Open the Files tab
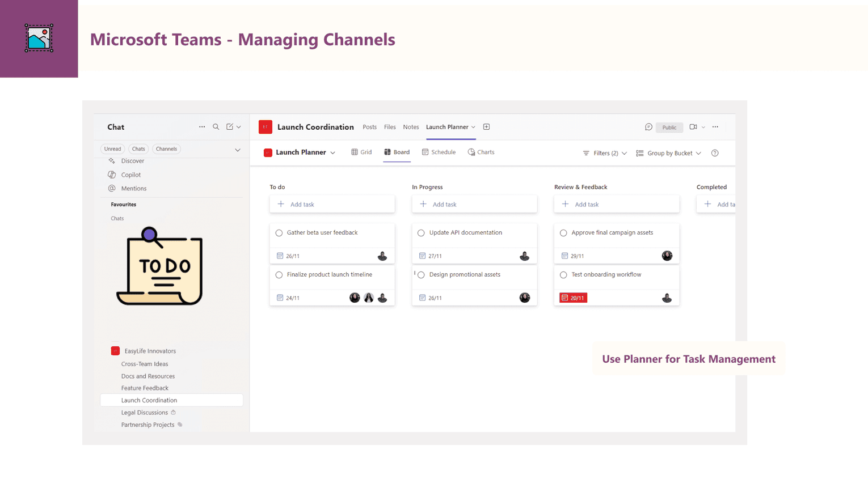Image resolution: width=868 pixels, height=488 pixels. [x=390, y=127]
